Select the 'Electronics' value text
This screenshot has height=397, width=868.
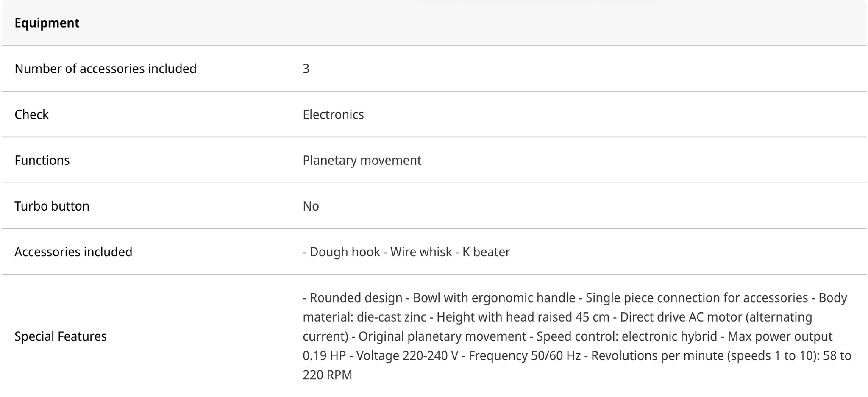click(x=333, y=114)
